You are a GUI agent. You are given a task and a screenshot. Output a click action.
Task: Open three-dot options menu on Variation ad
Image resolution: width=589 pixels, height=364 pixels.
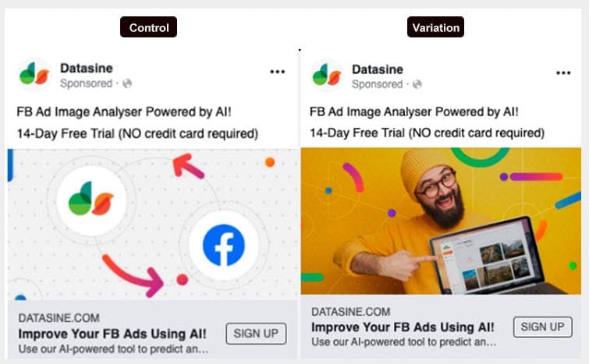pos(563,72)
